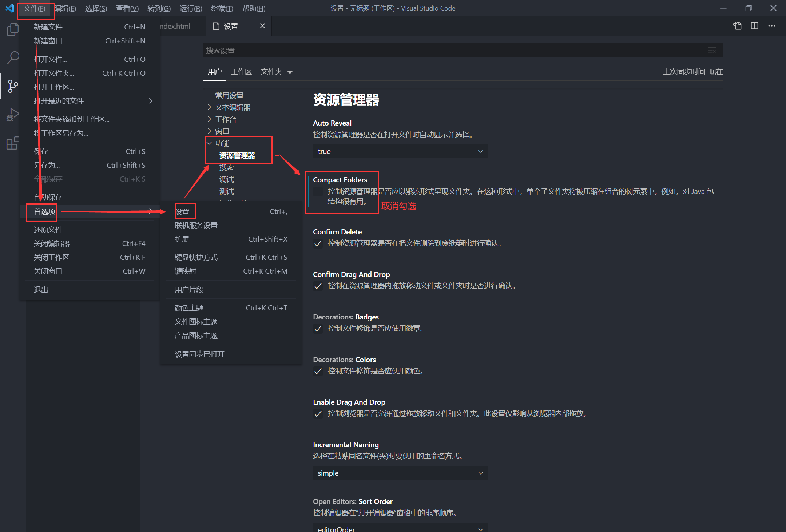Choose 键盘快捷方式 from submenu
This screenshot has width=786, height=532.
point(196,257)
